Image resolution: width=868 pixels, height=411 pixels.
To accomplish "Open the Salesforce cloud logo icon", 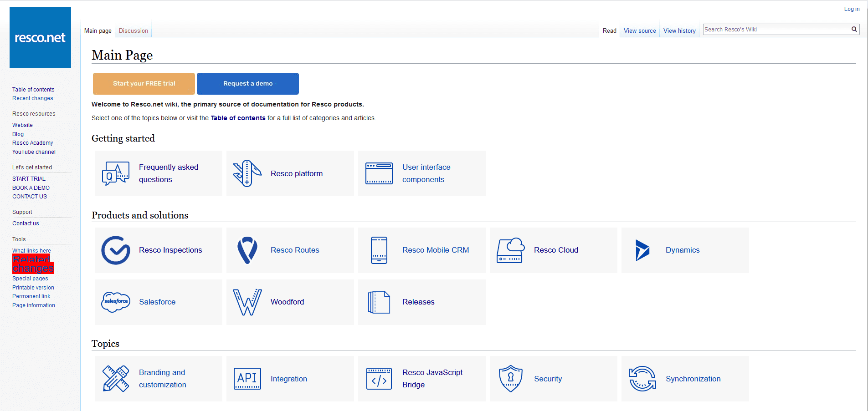I will point(116,302).
